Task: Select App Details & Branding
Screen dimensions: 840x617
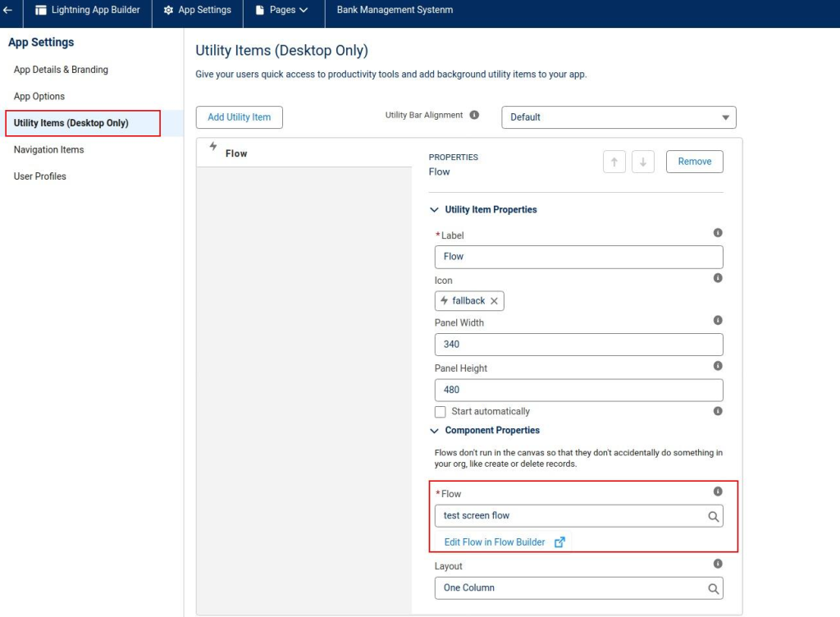Action: point(61,70)
